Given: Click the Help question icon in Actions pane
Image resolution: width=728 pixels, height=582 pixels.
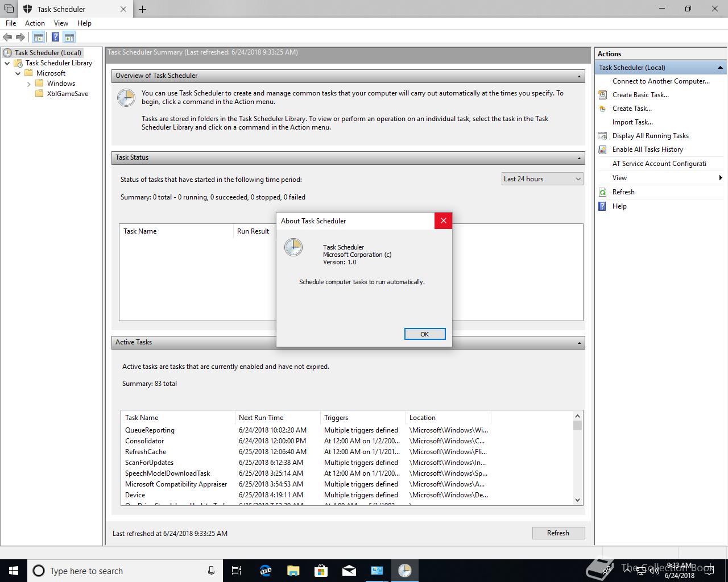Looking at the screenshot, I should tap(603, 206).
